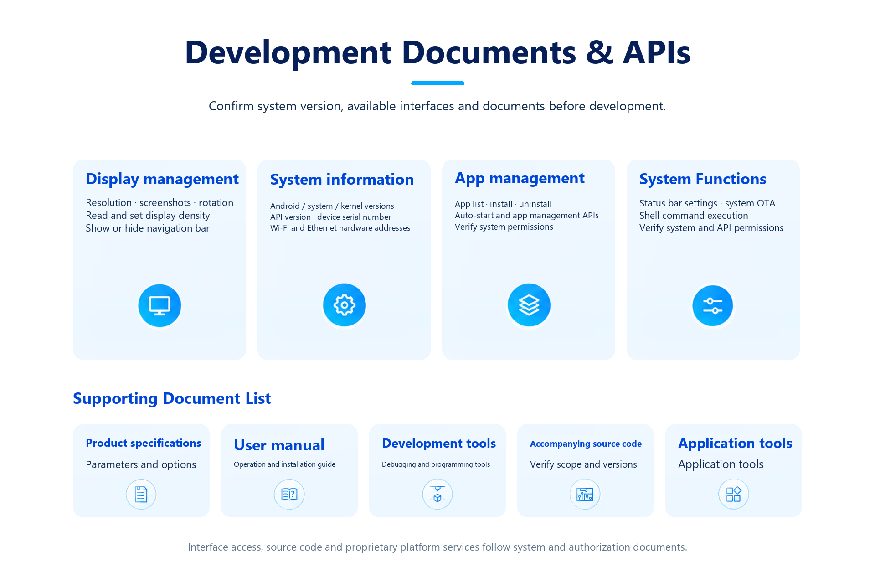Click the Supporting Document List heading
This screenshot has width=875, height=588.
172,398
